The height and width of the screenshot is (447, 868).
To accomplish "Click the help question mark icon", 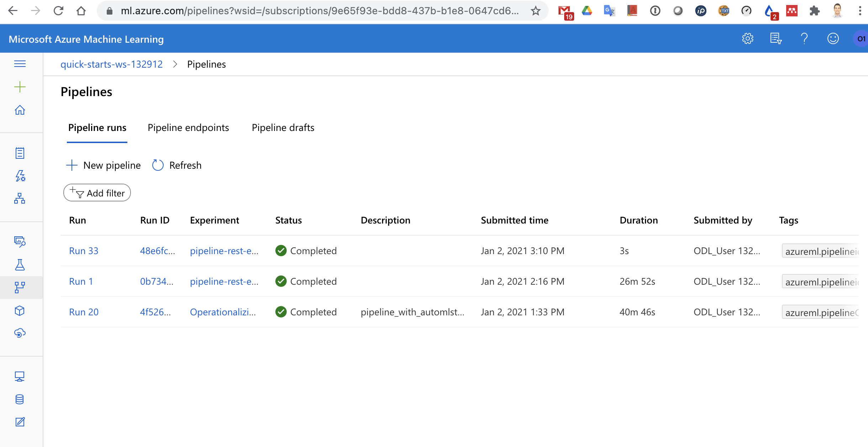I will tap(804, 38).
